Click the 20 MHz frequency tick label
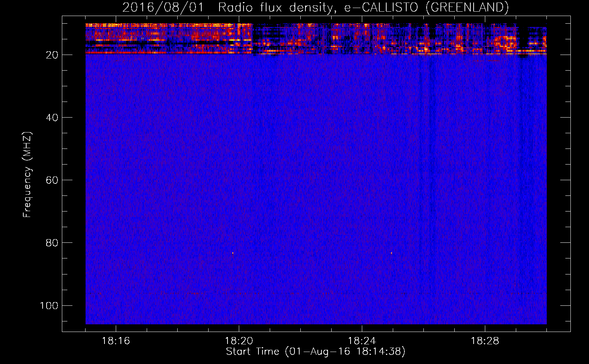 coord(52,55)
